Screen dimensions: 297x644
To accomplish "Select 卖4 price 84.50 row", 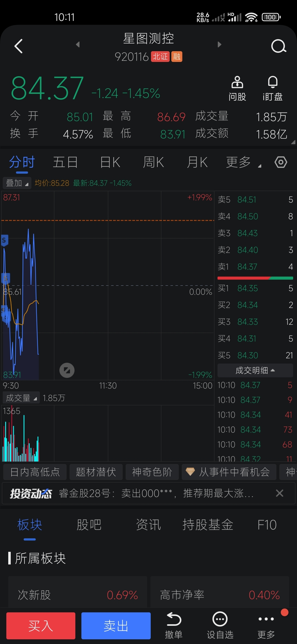I will [255, 216].
